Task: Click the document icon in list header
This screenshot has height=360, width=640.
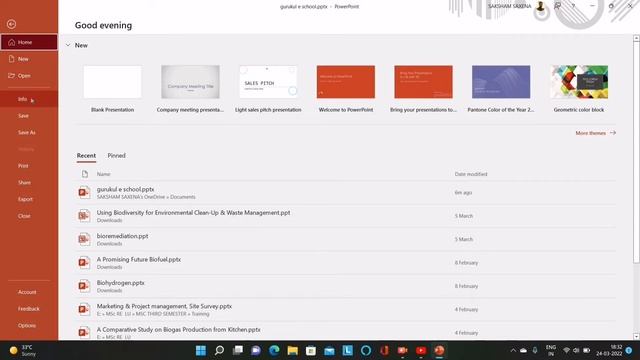Action: tap(84, 174)
